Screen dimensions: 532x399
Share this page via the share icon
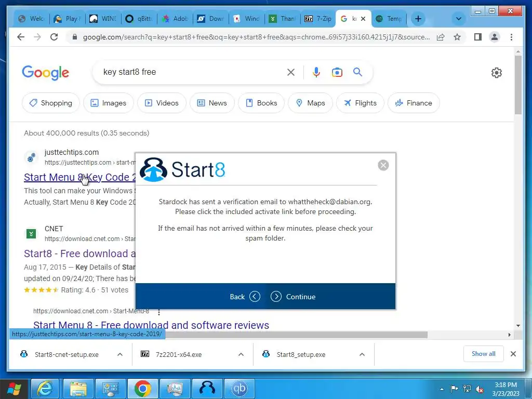coord(441,37)
